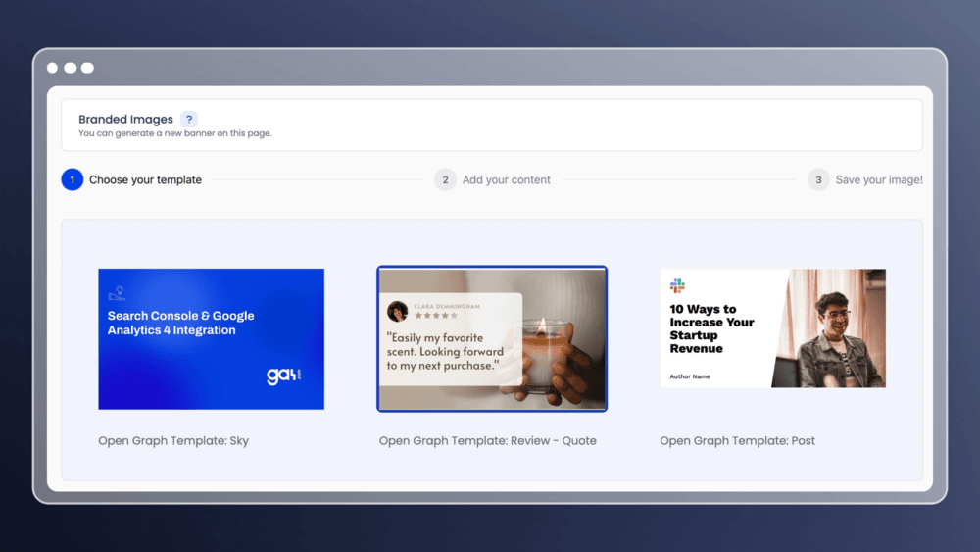
Task: Click the Slack logo in Post template
Action: [x=677, y=286]
